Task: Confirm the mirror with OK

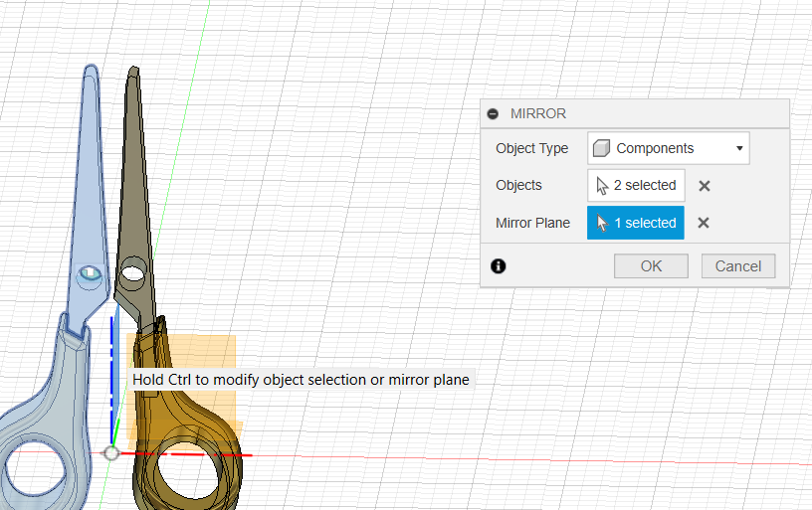Action: (x=651, y=265)
